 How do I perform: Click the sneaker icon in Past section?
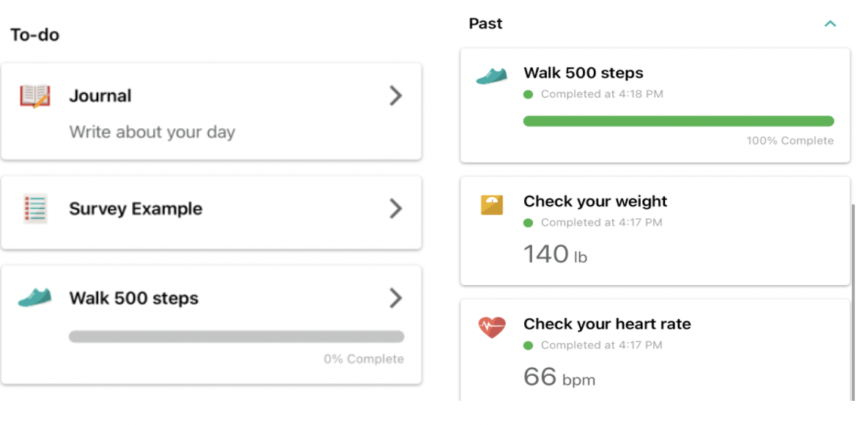point(492,75)
